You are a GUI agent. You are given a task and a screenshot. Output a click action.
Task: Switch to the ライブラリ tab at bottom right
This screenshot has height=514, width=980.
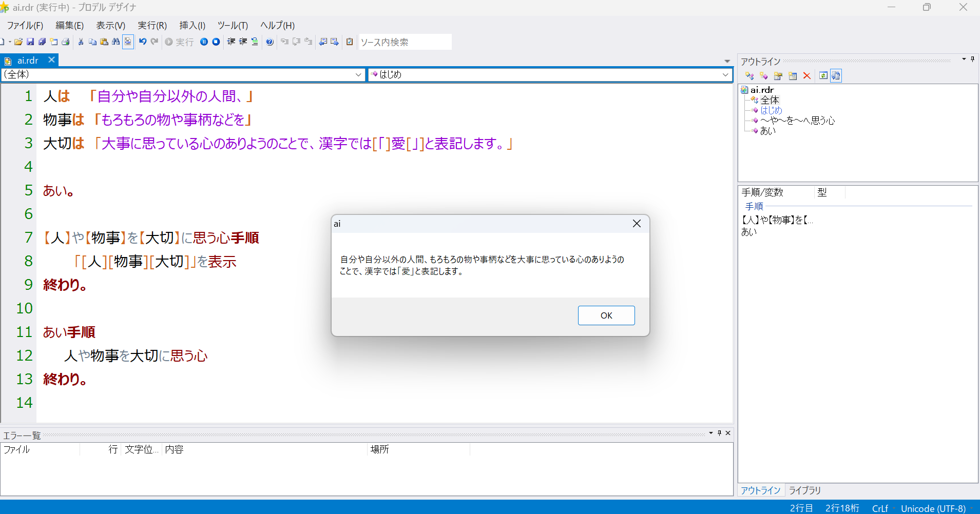[804, 490]
